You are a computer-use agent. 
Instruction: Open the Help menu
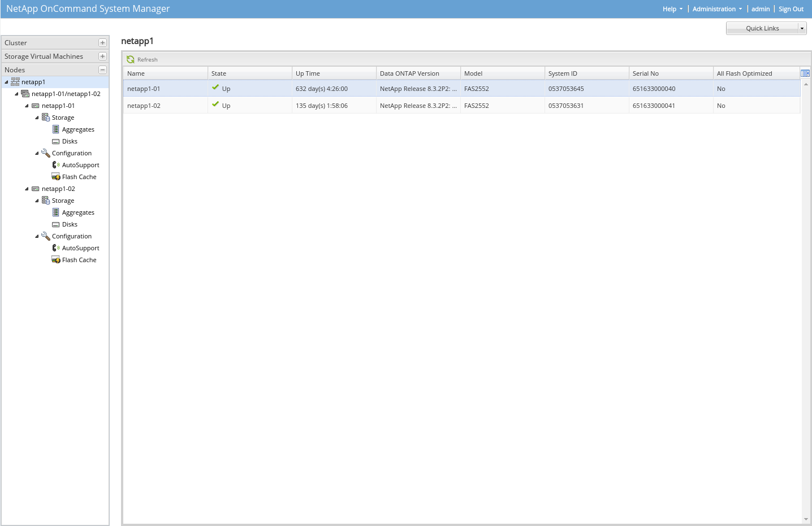672,9
